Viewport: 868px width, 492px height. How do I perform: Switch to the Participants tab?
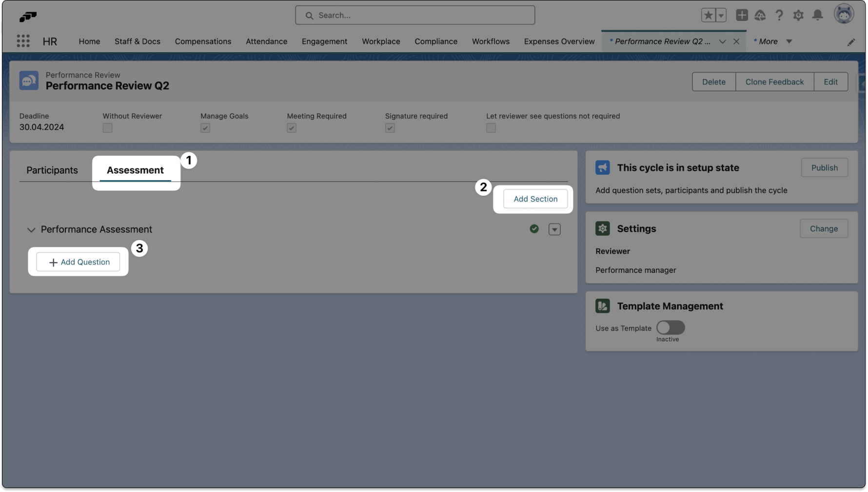tap(52, 170)
